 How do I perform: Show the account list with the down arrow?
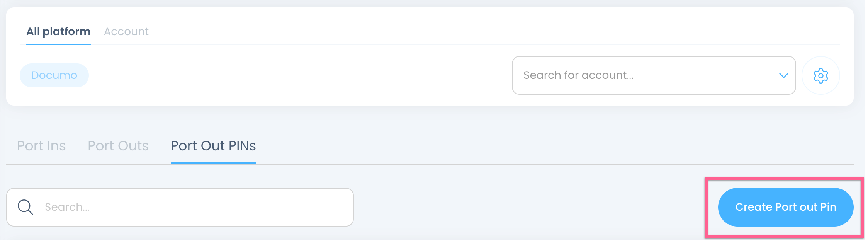pyautogui.click(x=783, y=75)
